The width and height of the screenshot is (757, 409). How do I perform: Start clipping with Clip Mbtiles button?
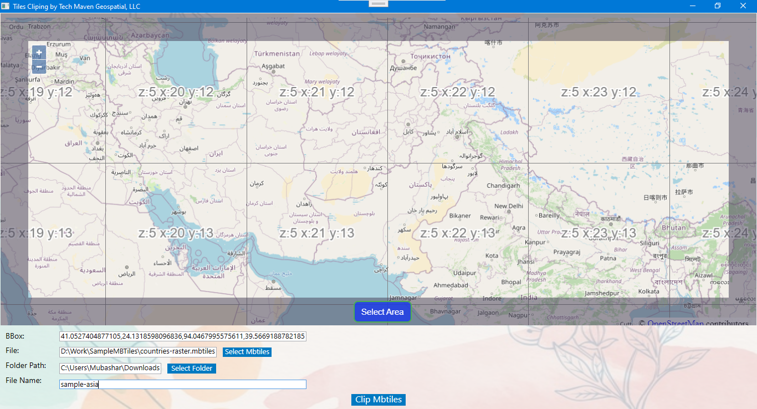(x=378, y=399)
